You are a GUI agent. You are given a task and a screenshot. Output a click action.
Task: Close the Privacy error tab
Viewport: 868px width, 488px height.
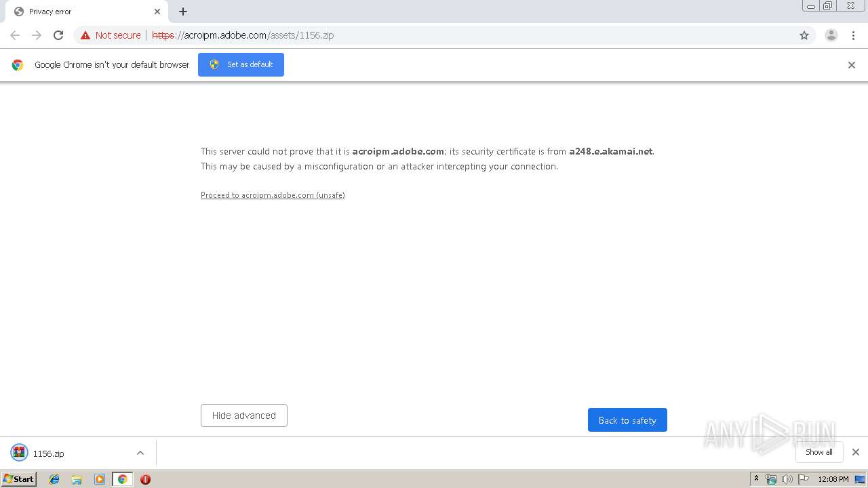point(157,12)
